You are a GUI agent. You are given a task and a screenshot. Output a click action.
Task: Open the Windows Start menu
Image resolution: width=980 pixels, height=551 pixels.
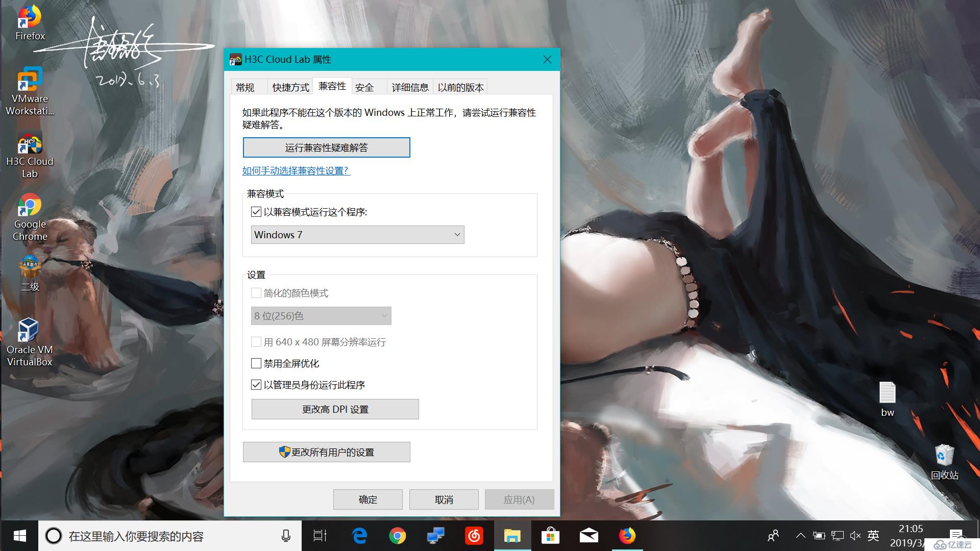click(x=19, y=536)
